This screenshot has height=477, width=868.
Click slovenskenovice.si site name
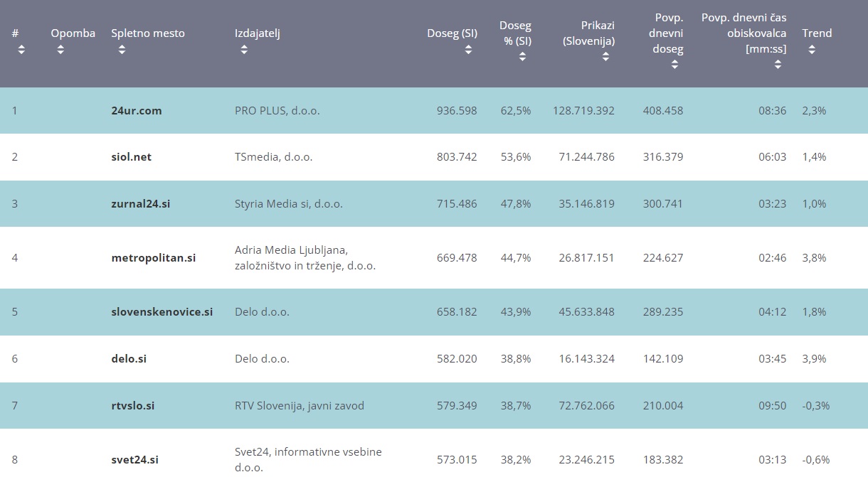(162, 312)
